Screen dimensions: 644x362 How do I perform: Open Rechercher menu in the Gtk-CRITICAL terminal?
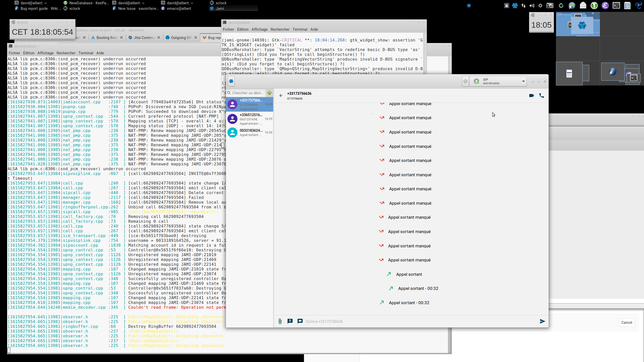[280, 29]
